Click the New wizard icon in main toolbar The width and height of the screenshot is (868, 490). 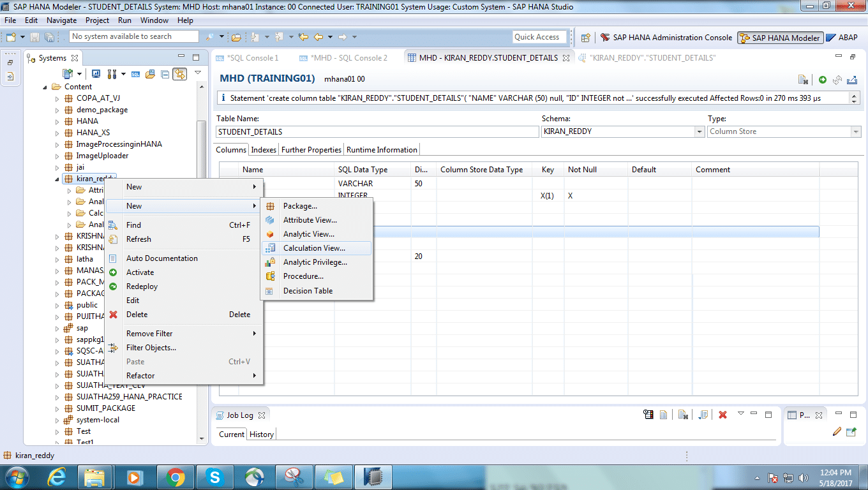[x=11, y=37]
